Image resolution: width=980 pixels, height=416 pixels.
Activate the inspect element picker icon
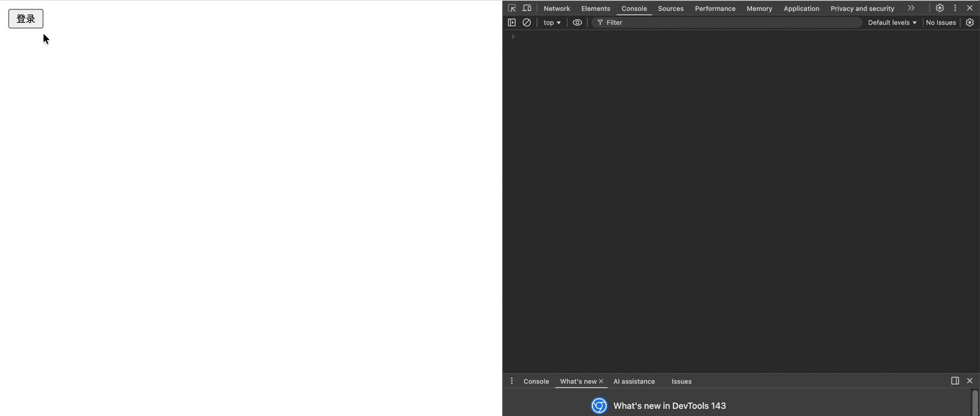click(x=512, y=8)
